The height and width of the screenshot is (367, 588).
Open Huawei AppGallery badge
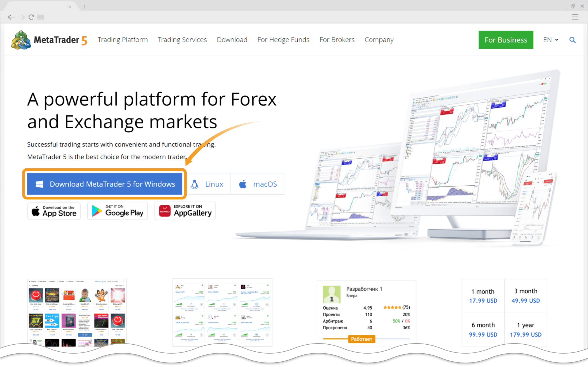point(185,211)
